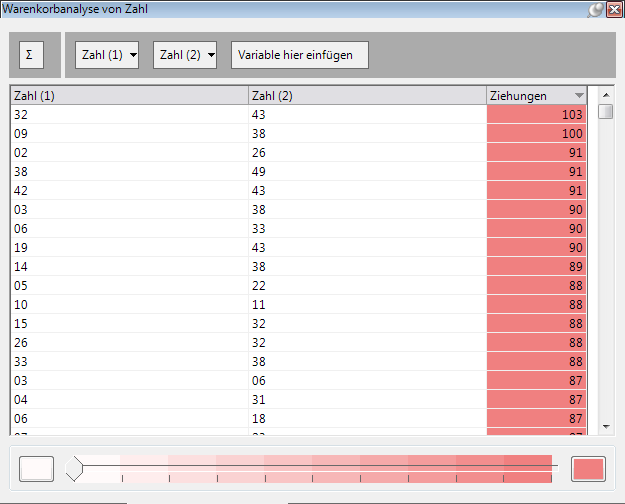Select Zahl (1) cell '09'
The image size is (625, 504).
coord(130,134)
